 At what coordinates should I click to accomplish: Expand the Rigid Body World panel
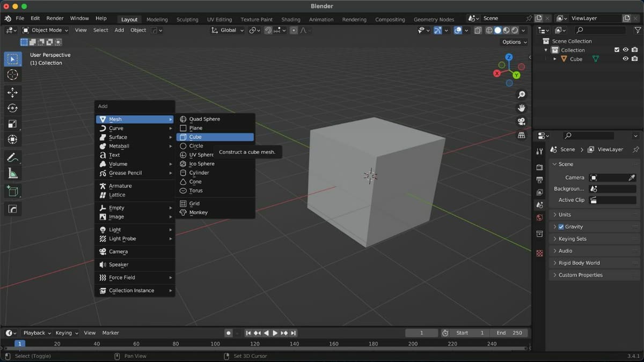tap(595, 263)
